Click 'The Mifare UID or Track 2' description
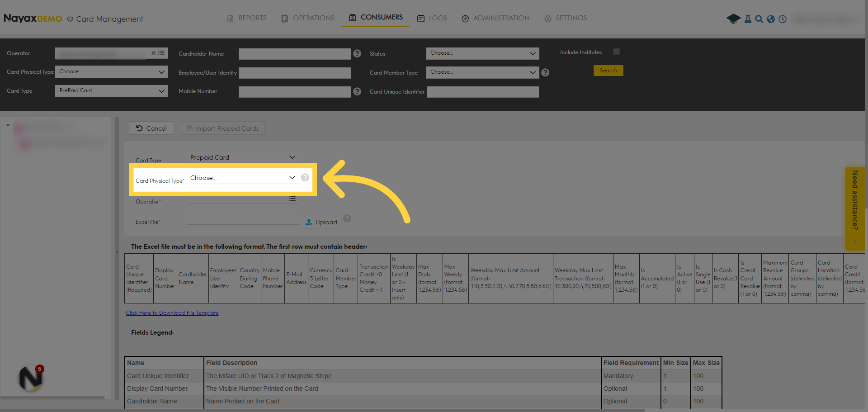 point(269,376)
